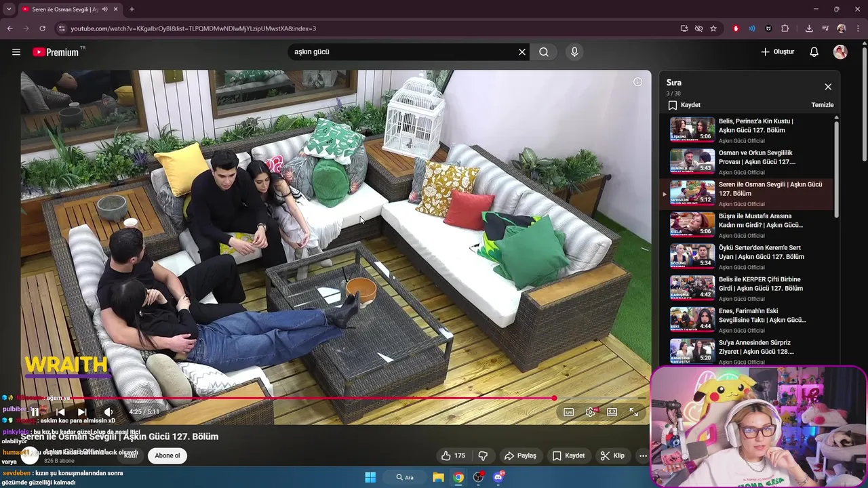Open File Explorer from taskbar
Screen dimensions: 868x488
point(438,477)
